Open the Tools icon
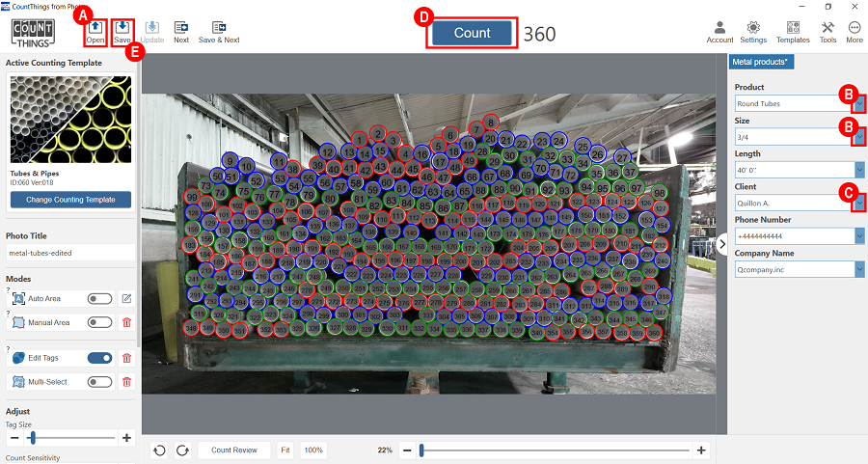Image resolution: width=868 pixels, height=464 pixels. tap(827, 28)
